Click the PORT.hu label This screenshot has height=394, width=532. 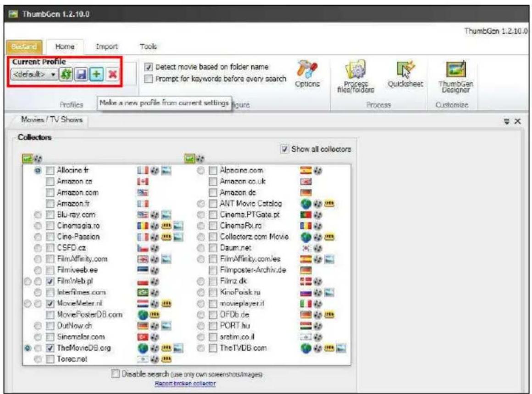point(235,326)
